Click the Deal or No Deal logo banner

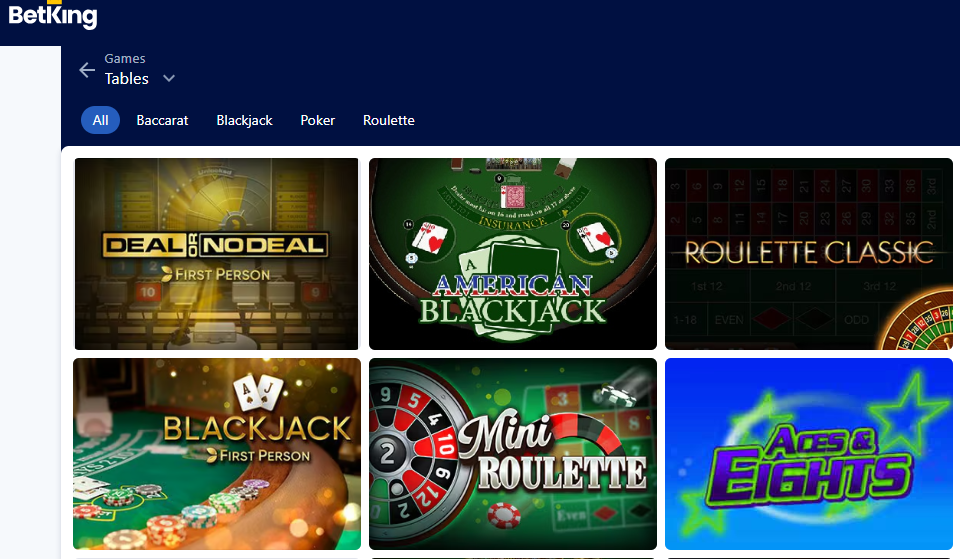pos(215,245)
